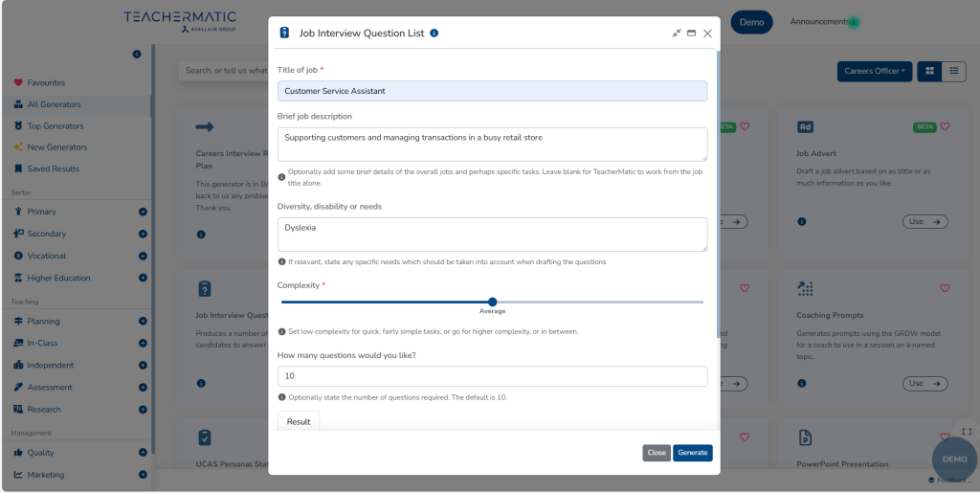This screenshot has height=493, width=980.
Task: Click the Title of job input field
Action: click(x=493, y=91)
